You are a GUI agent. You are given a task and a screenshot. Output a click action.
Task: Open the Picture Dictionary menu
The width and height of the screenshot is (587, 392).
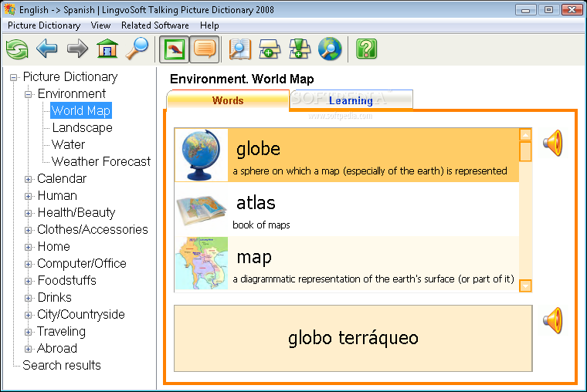pyautogui.click(x=44, y=25)
